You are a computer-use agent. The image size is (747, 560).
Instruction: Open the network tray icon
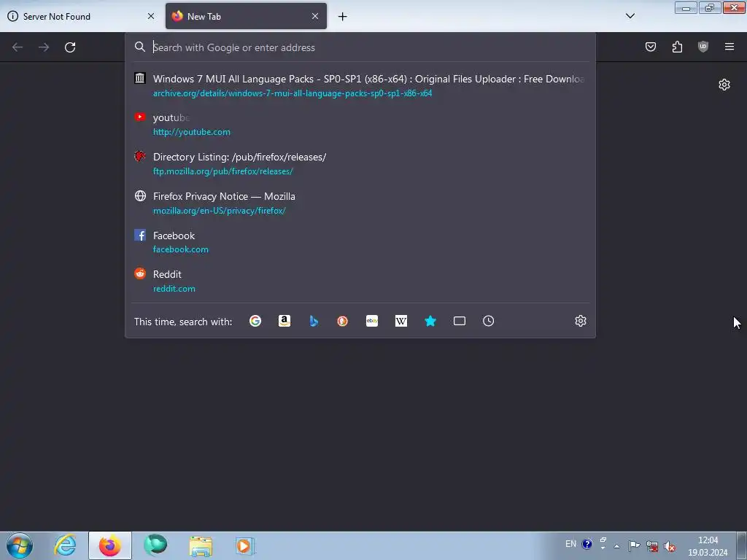[x=652, y=546]
